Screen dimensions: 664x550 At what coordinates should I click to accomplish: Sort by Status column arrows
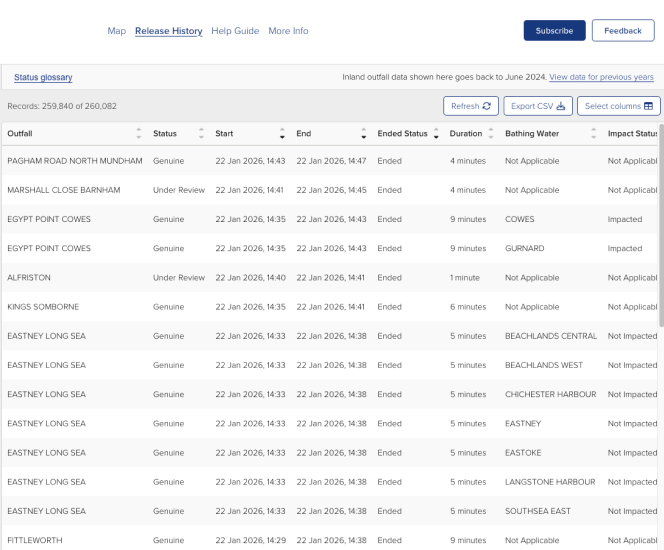tap(202, 133)
